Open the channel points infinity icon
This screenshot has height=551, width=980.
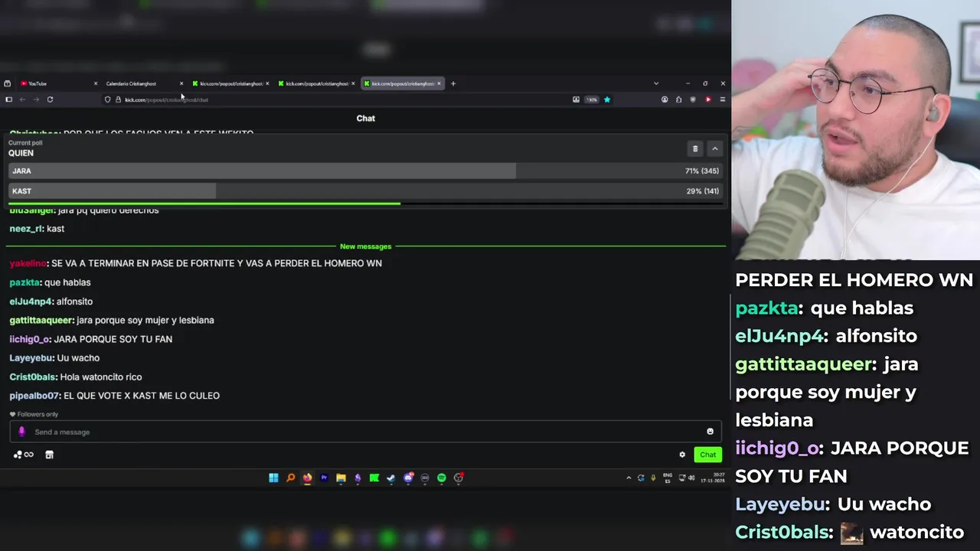coord(24,455)
